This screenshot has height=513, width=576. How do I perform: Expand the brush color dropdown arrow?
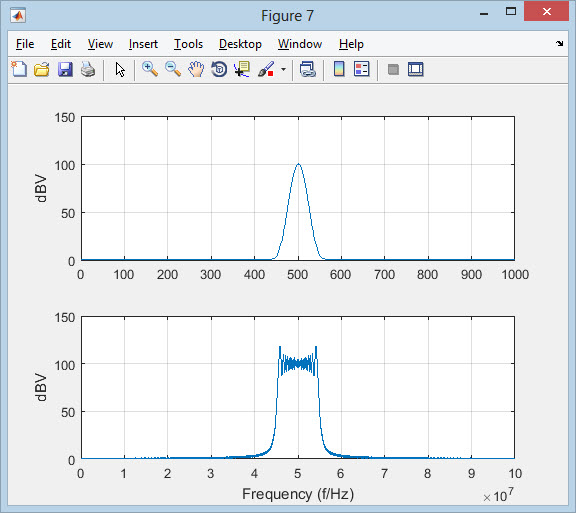click(283, 69)
